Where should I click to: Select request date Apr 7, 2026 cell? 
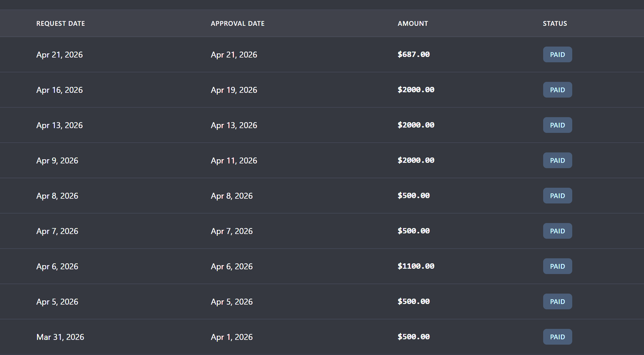point(57,232)
